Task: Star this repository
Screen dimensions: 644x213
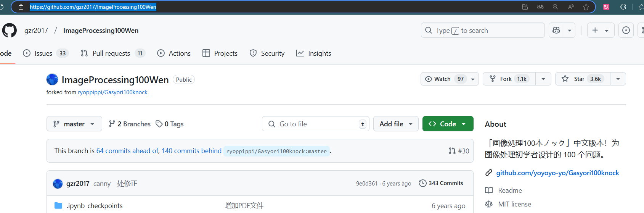Action: [583, 79]
